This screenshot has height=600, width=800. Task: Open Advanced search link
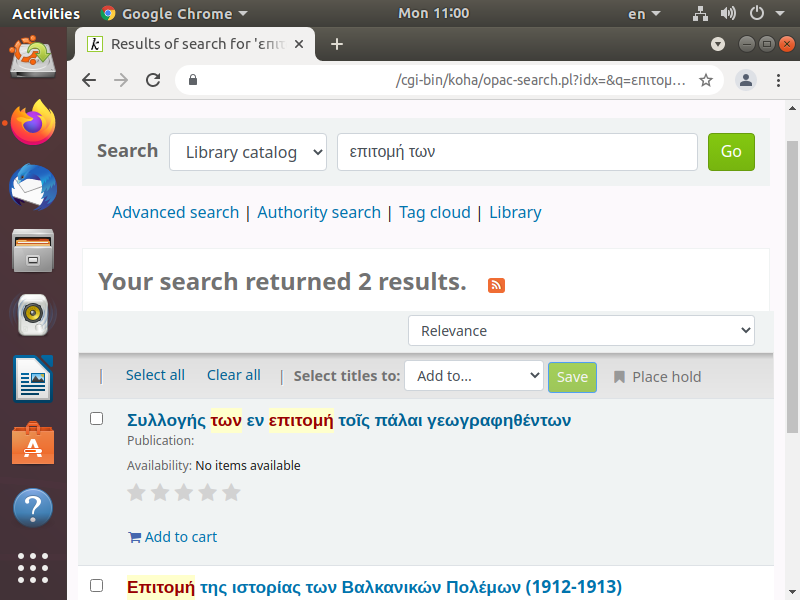coord(175,212)
